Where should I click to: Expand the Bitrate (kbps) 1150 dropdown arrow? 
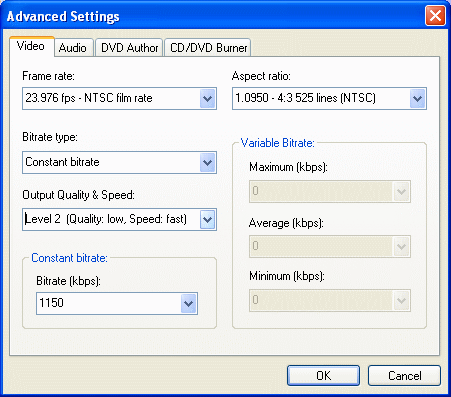189,304
